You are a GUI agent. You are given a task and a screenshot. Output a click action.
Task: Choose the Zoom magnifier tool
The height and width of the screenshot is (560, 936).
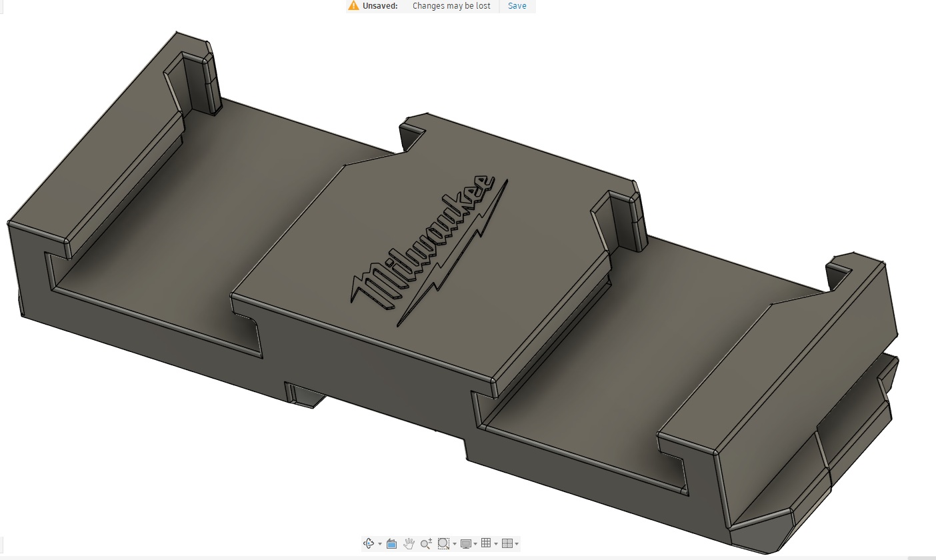point(427,544)
